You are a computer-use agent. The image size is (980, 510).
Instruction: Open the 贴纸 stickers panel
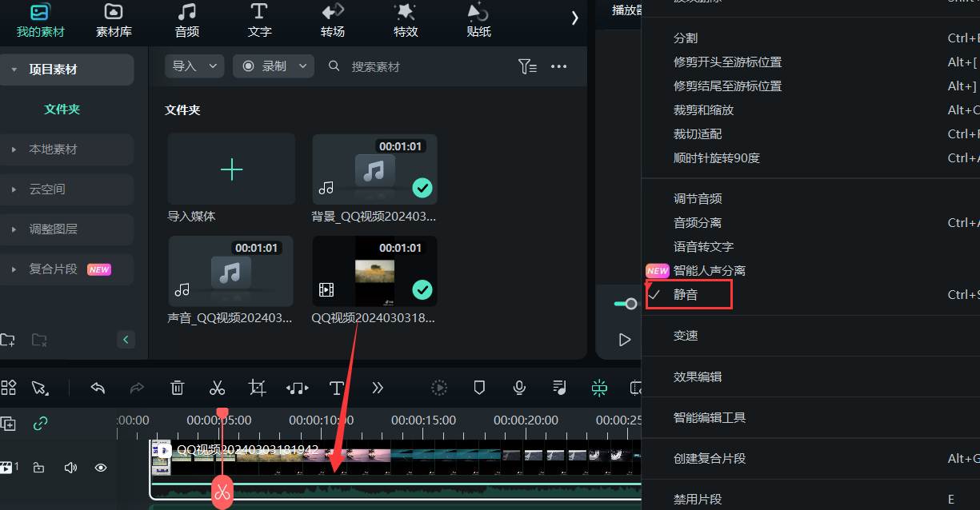click(478, 22)
